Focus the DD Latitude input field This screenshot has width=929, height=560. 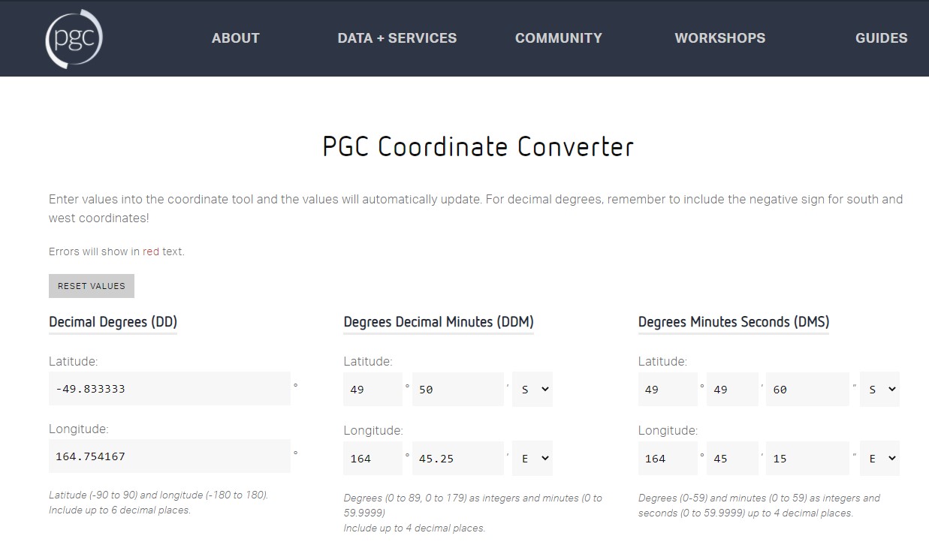[169, 389]
